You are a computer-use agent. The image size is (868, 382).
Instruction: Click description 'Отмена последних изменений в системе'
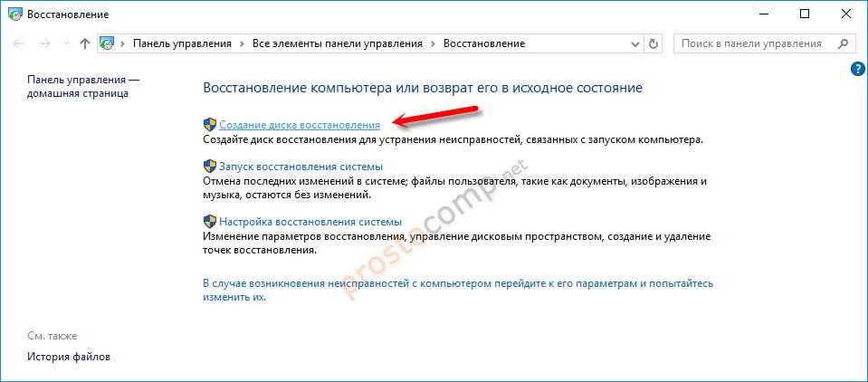pyautogui.click(x=455, y=188)
